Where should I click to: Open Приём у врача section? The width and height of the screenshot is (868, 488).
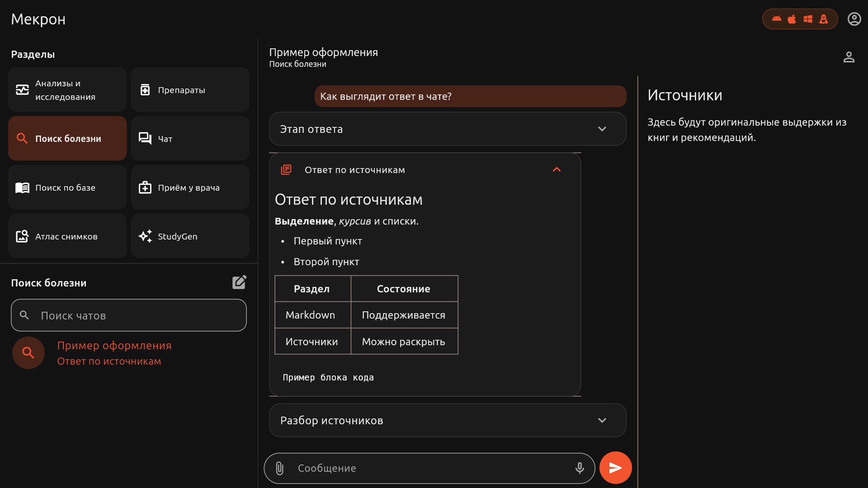(190, 187)
